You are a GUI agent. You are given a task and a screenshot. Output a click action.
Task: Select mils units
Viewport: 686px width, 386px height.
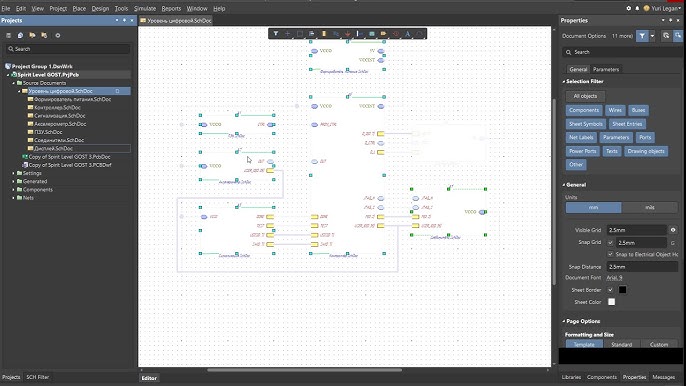coord(650,207)
